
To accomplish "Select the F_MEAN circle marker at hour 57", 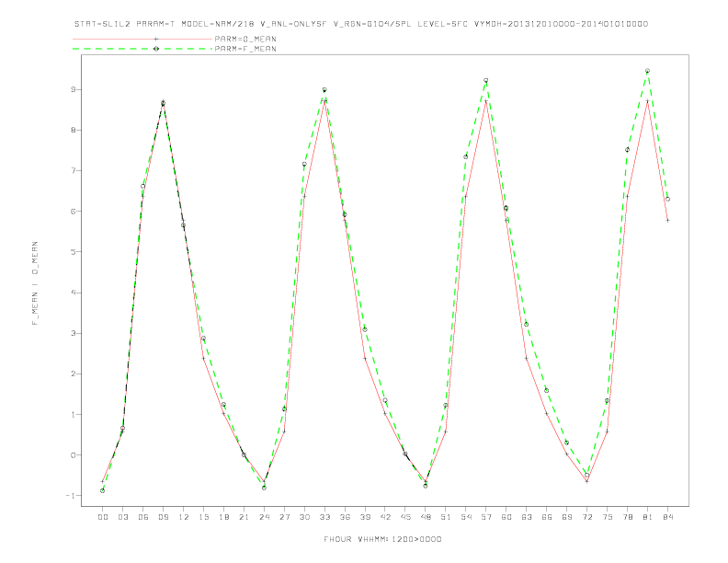I will tap(485, 80).
